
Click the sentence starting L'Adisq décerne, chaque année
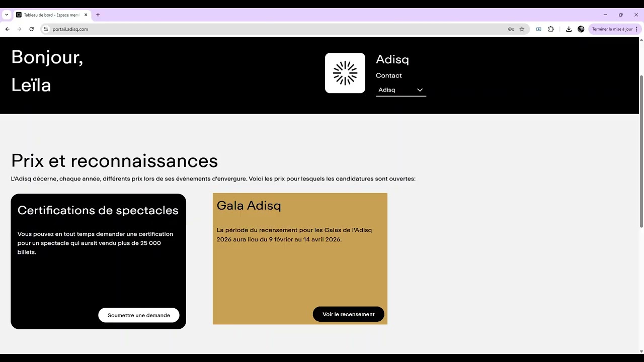click(213, 178)
